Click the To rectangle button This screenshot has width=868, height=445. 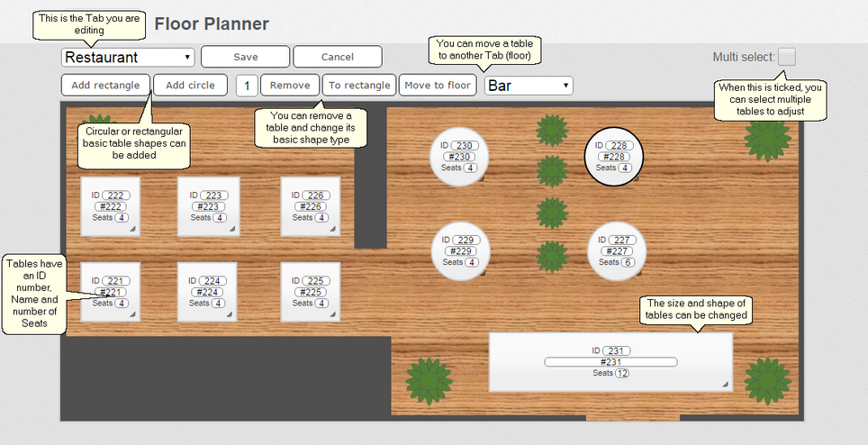pos(358,86)
